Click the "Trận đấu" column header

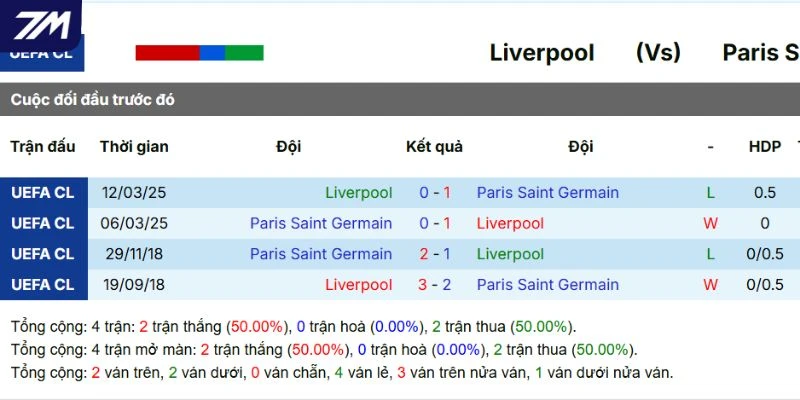(43, 147)
